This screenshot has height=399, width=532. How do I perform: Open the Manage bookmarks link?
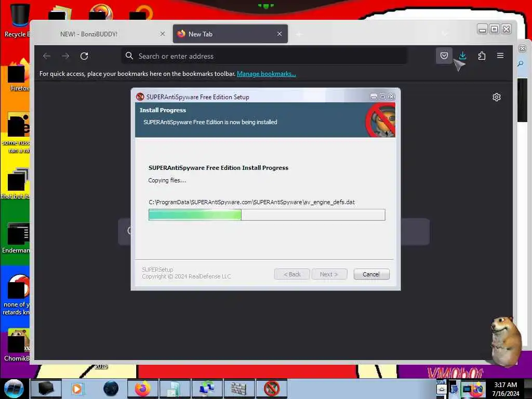coord(267,74)
